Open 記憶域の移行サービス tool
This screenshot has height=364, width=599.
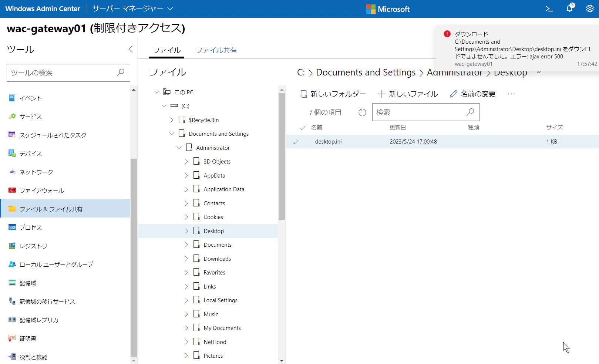65,301
